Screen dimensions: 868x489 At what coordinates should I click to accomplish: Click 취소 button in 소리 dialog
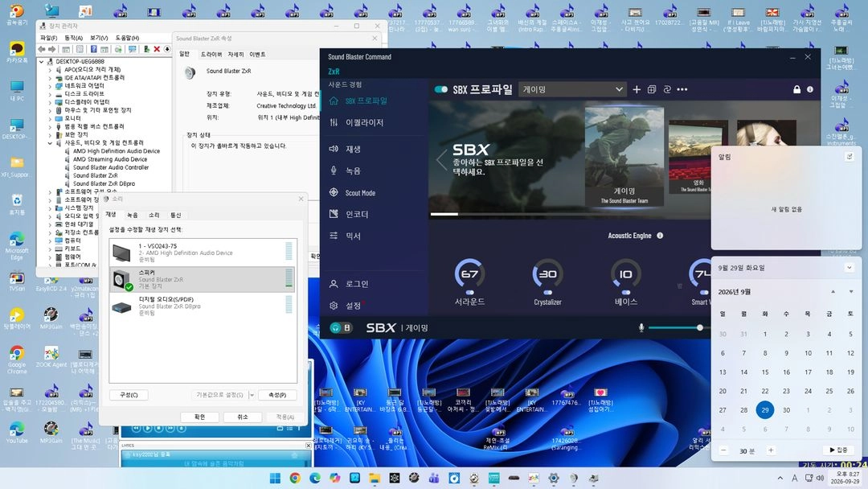(x=243, y=417)
